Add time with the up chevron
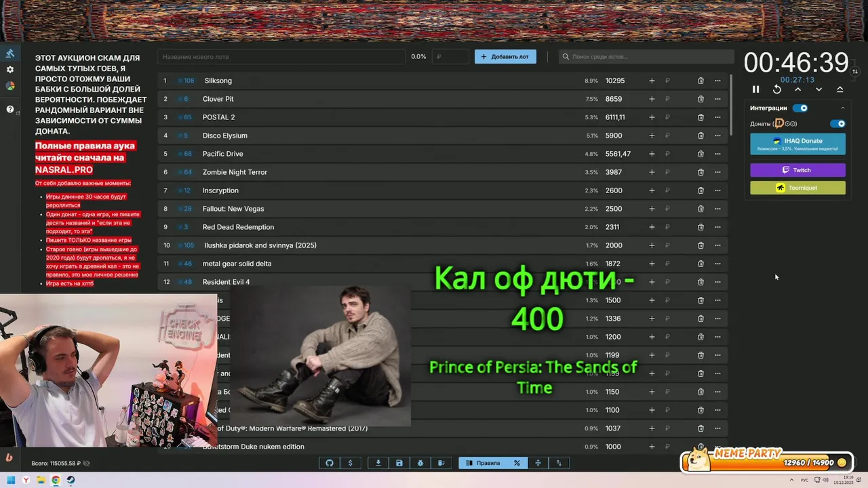 click(x=798, y=89)
